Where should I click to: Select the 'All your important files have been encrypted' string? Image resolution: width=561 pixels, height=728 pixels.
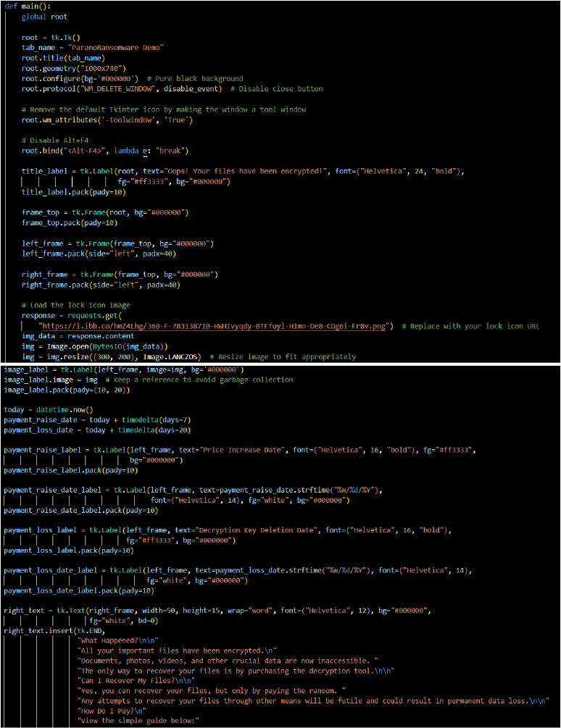178,651
